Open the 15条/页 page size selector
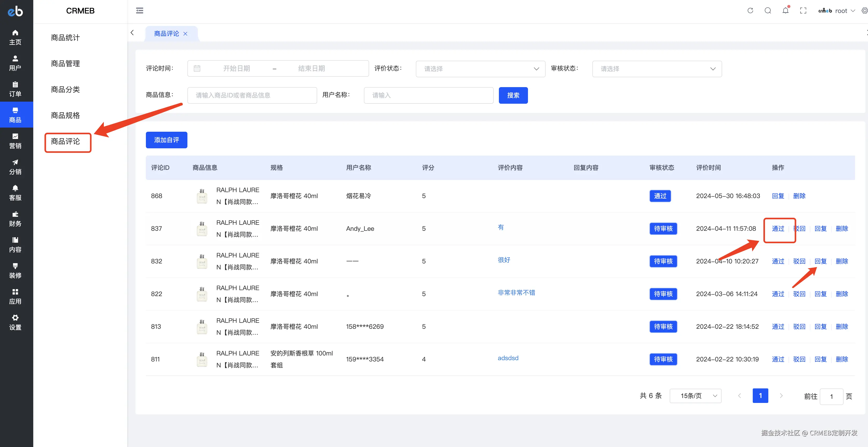 pos(695,396)
